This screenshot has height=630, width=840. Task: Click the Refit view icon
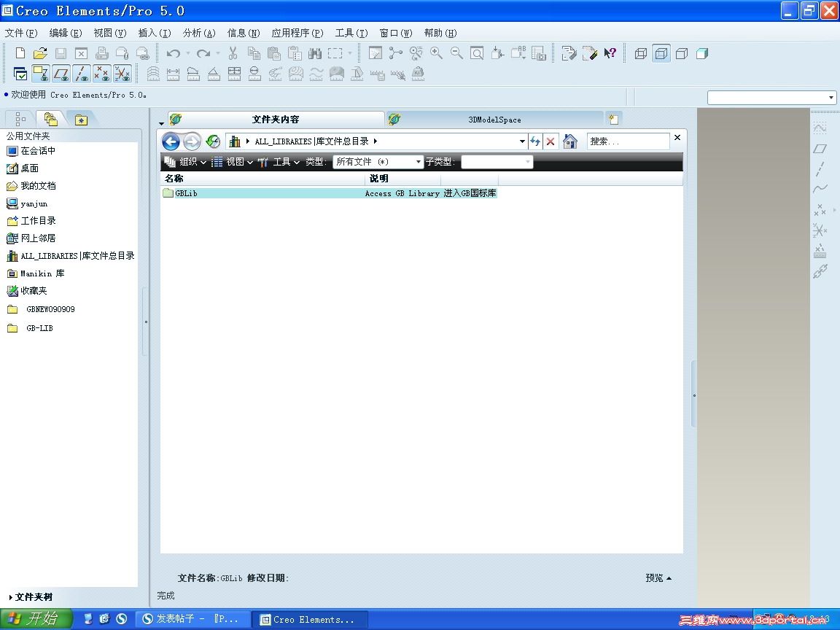point(477,53)
